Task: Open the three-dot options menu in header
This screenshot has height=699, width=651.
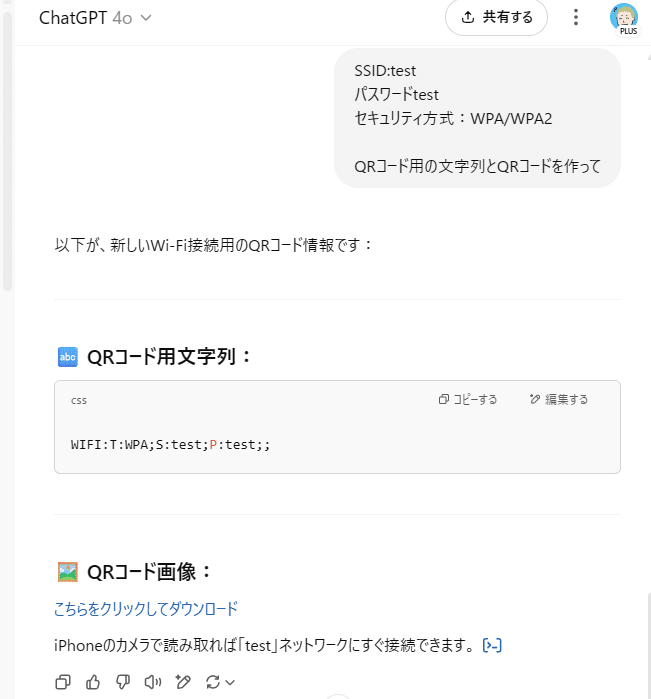Action: click(x=575, y=17)
